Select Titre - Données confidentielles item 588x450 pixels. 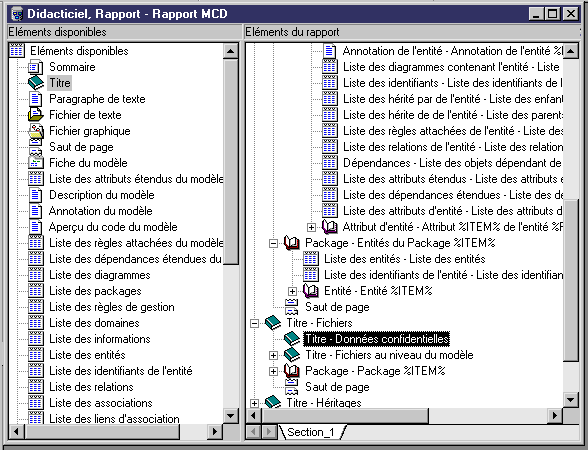376,339
